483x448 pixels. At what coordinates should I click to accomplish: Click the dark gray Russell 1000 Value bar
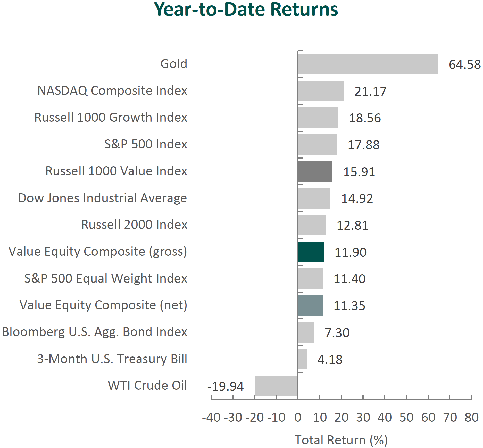click(x=315, y=171)
